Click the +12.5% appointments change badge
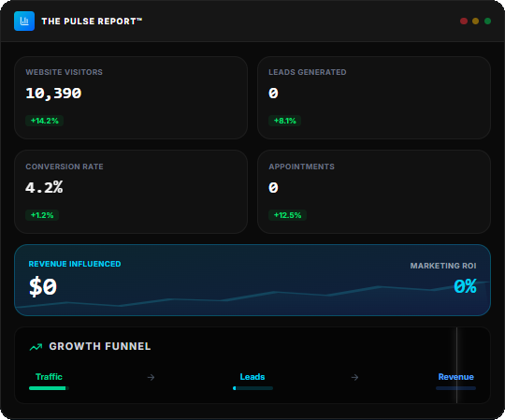 point(288,215)
